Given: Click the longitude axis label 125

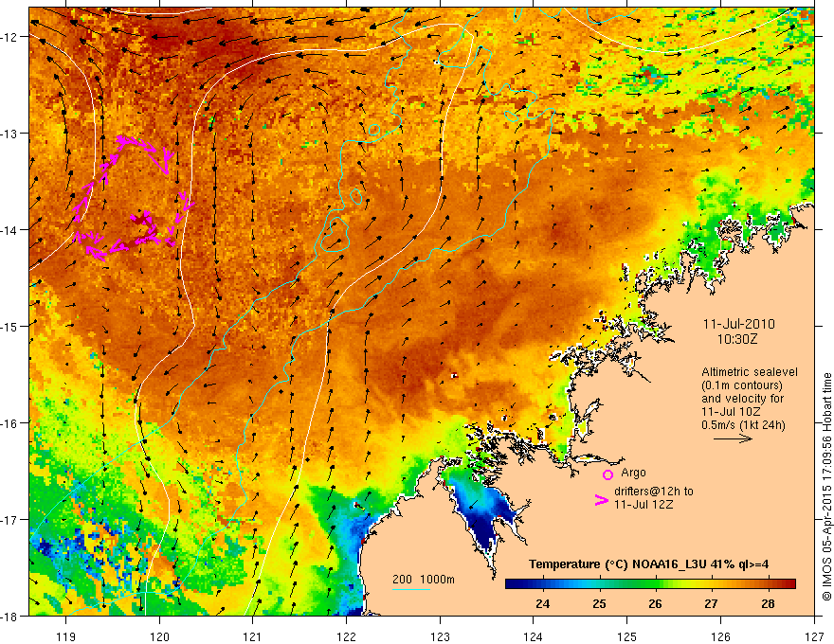Looking at the screenshot, I should point(627,636).
